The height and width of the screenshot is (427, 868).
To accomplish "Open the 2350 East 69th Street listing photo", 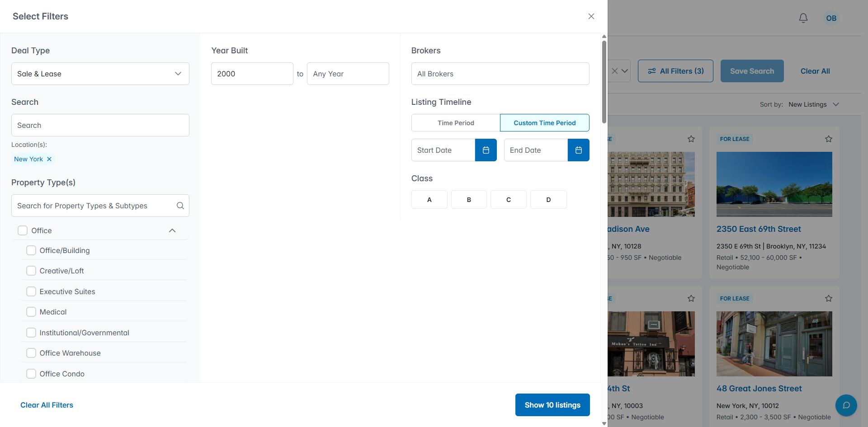I will tap(774, 184).
